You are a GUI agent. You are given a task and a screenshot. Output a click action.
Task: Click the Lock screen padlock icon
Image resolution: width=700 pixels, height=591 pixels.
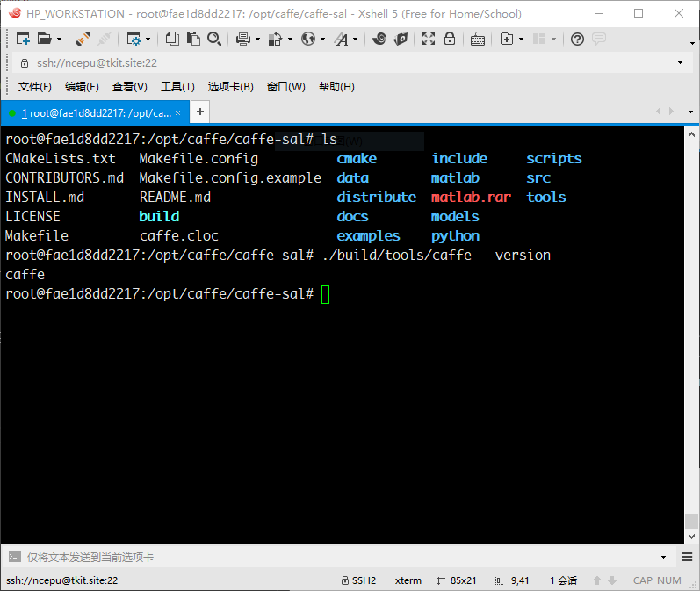point(450,39)
